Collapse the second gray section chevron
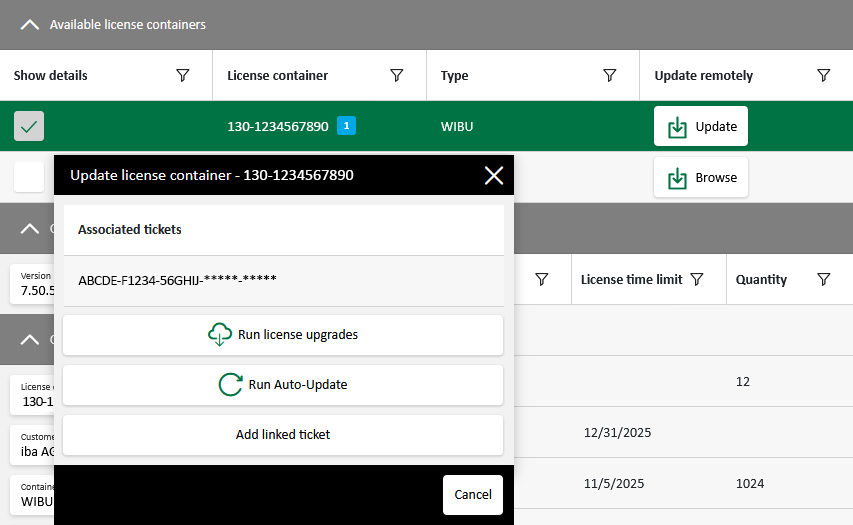The width and height of the screenshot is (853, 525). [x=30, y=229]
